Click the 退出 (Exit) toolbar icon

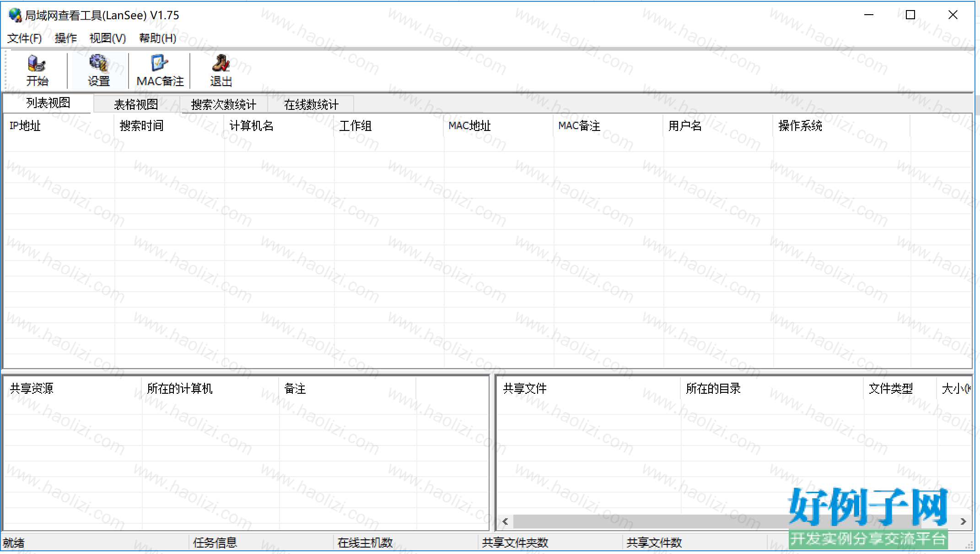[x=221, y=71]
